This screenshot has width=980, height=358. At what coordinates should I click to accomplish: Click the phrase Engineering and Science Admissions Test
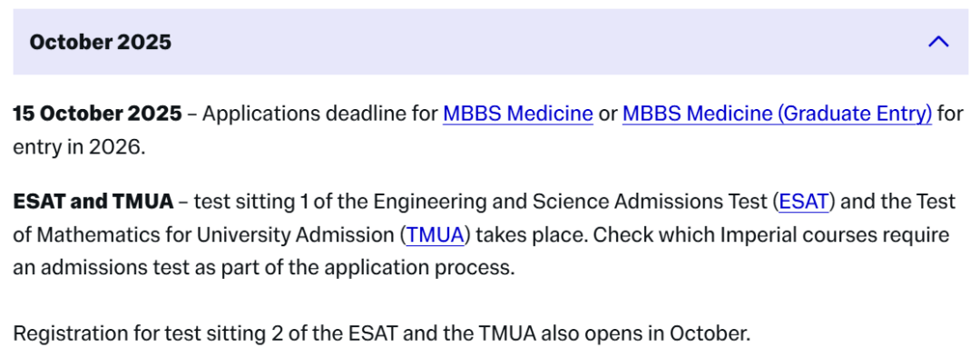pos(571,202)
